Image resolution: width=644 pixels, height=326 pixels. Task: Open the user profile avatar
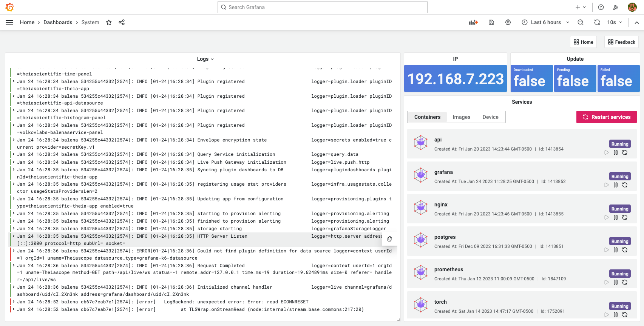(x=632, y=7)
